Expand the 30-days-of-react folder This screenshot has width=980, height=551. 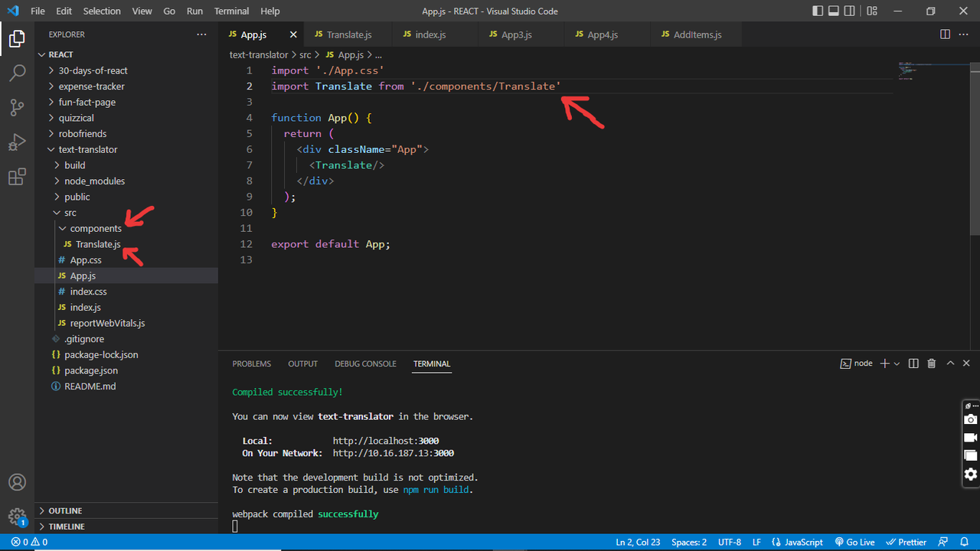[126, 70]
